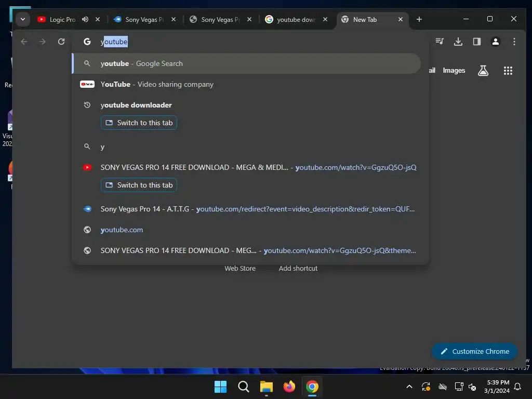Switch to the second Sony Vegas Pro tab
Viewport: 532px width, 399px height.
point(220,19)
